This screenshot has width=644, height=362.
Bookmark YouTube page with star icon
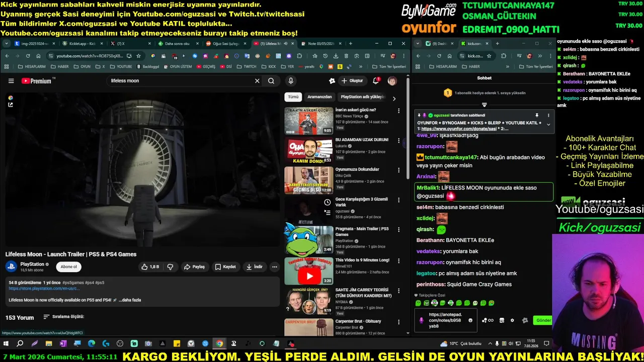[x=138, y=56]
